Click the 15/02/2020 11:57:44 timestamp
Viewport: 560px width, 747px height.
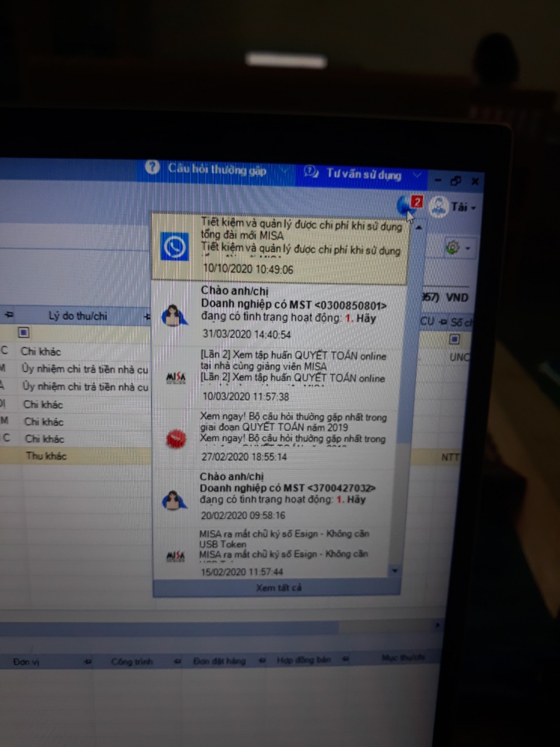(242, 572)
